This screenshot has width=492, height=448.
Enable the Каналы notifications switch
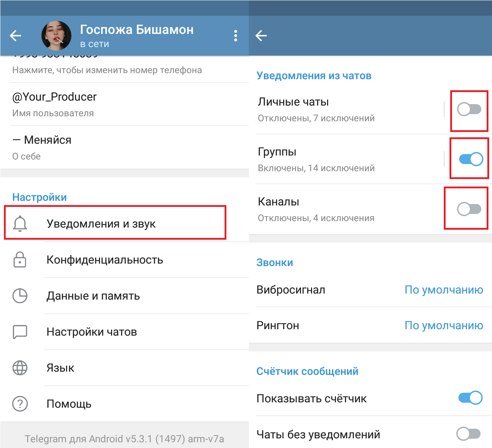point(469,209)
